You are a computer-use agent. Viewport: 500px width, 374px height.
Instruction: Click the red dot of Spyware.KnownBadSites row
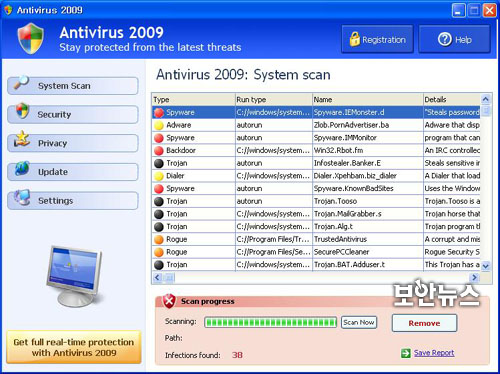[x=159, y=189]
